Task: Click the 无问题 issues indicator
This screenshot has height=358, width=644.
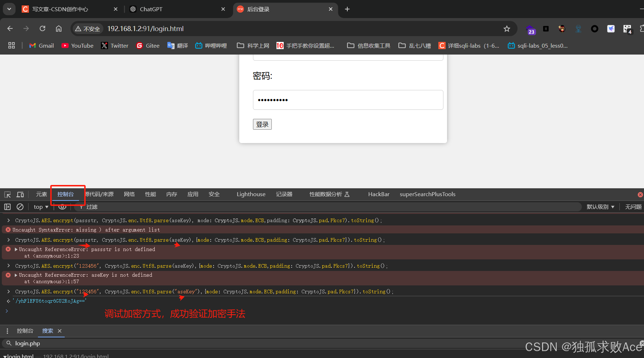Action: tap(633, 207)
